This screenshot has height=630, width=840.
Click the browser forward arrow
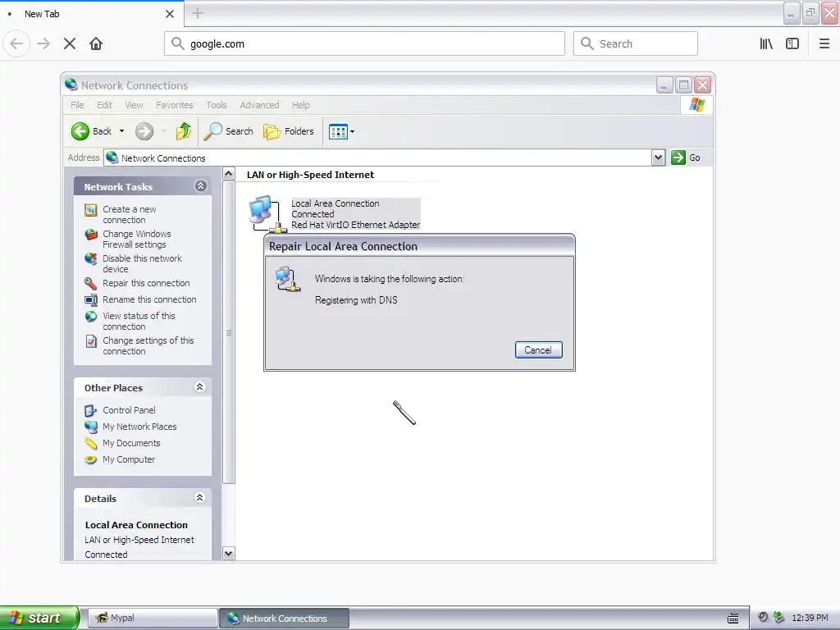pyautogui.click(x=43, y=43)
